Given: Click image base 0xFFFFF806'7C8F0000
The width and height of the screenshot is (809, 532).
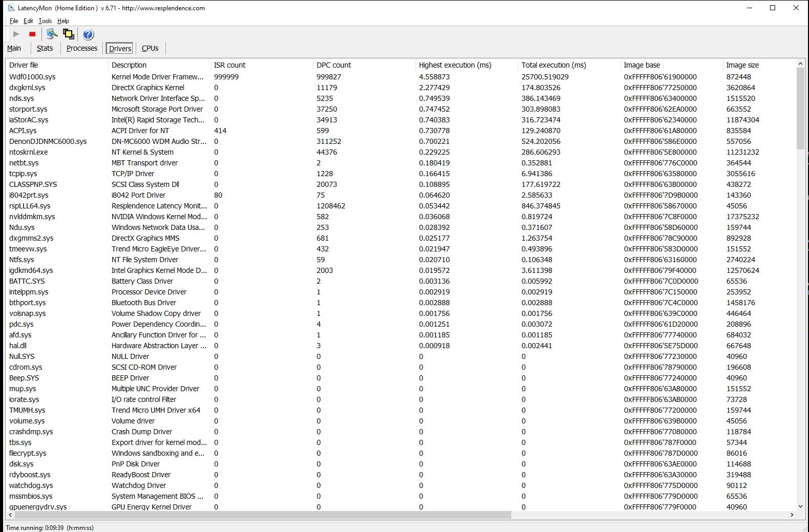Looking at the screenshot, I should point(660,217).
